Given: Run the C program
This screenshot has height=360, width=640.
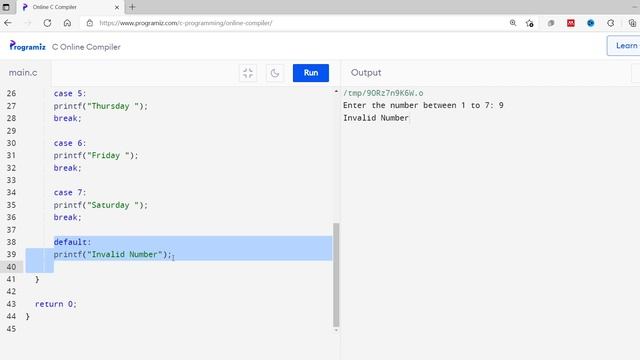Looking at the screenshot, I should 311,73.
